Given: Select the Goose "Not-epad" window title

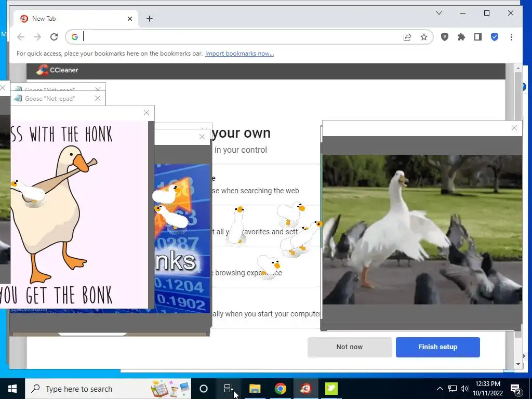Looking at the screenshot, I should (50, 99).
